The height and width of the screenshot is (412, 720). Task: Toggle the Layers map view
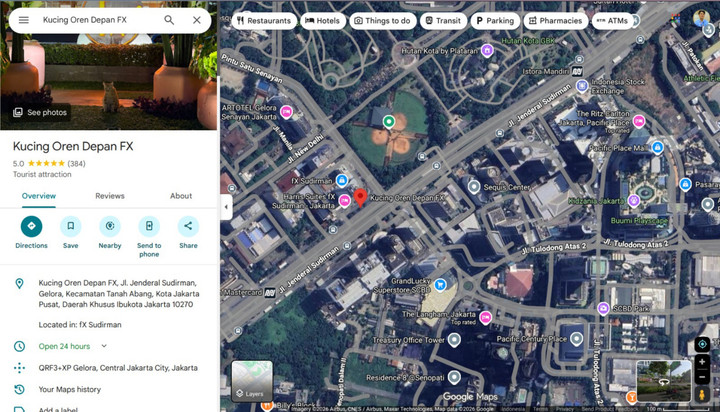tap(252, 380)
